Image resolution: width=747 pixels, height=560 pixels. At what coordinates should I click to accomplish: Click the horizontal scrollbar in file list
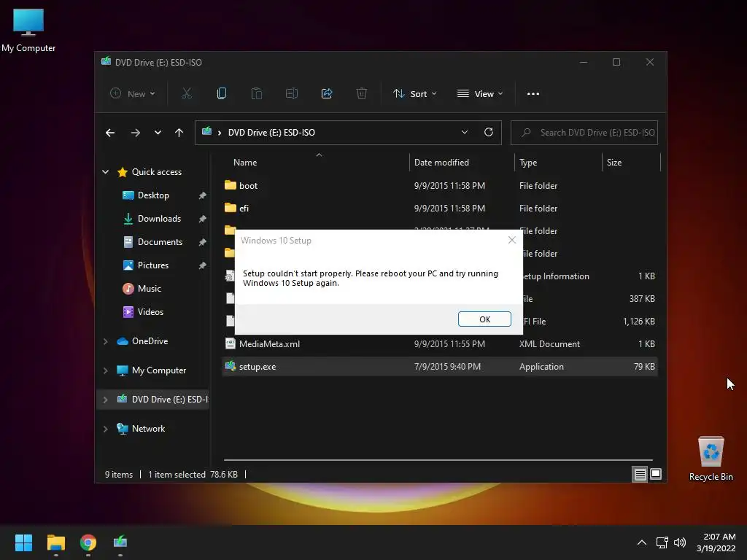(x=438, y=460)
